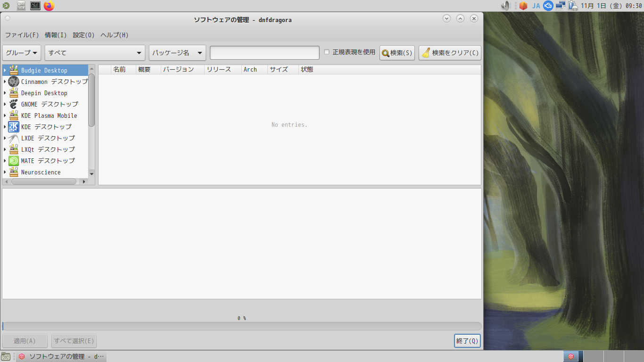This screenshot has height=362, width=644.
Task: Expand the KDE Plasma Mobile group
Action: coord(5,115)
